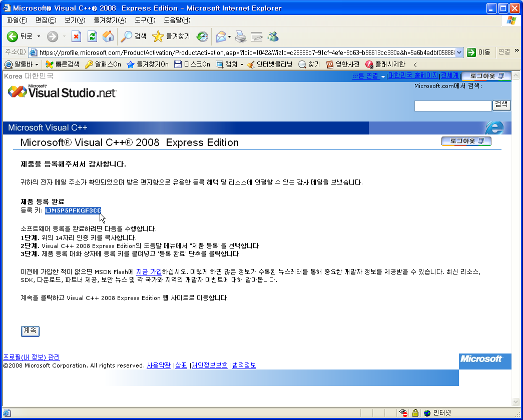
Task: Click the 빠른검색 toolbar icon
Action: tap(62, 64)
